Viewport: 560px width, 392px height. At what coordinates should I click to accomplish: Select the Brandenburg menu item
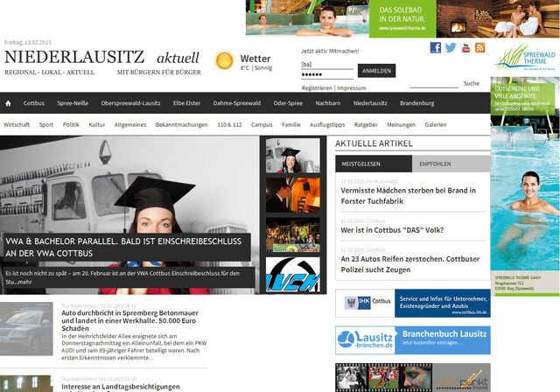pos(416,103)
